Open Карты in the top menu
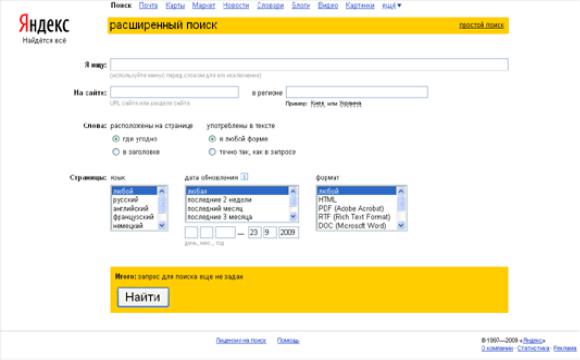The width and height of the screenshot is (580, 360). click(x=175, y=6)
